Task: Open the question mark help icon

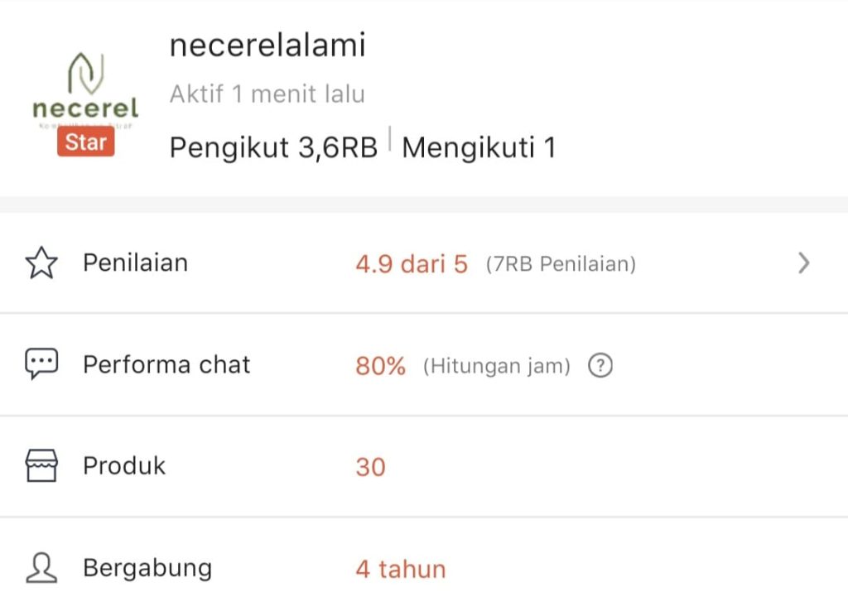Action: pyautogui.click(x=600, y=365)
